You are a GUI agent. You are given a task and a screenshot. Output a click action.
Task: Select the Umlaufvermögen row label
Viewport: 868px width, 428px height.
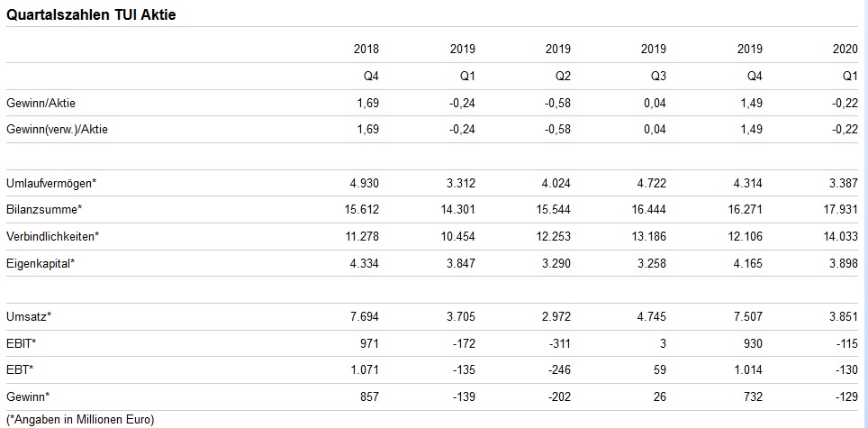click(51, 183)
